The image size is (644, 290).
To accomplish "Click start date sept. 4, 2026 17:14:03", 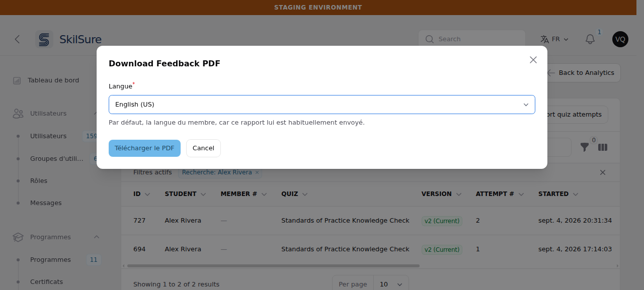I will pos(575,249).
